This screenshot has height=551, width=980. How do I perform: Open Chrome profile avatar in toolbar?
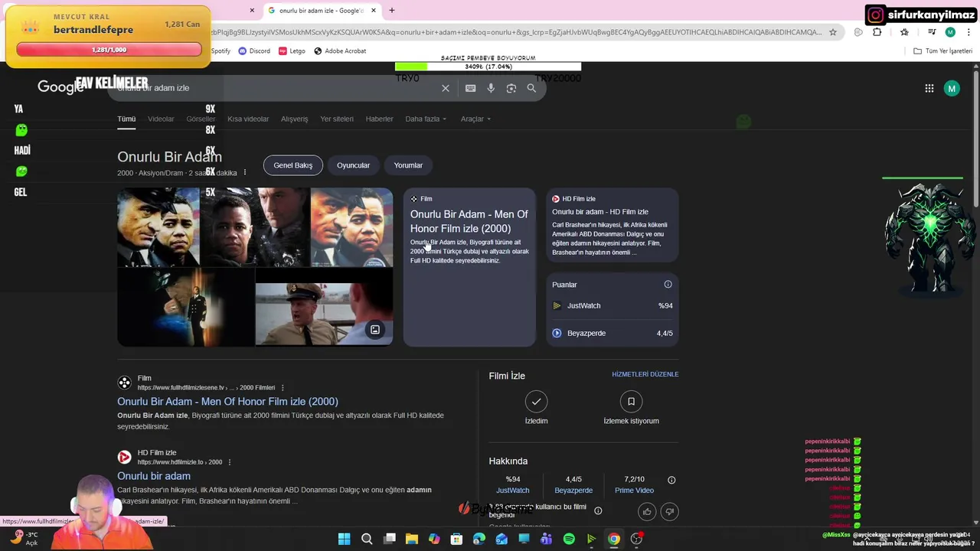coord(950,32)
